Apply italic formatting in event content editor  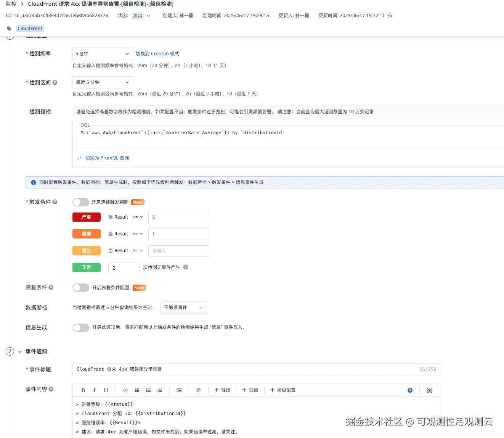[x=94, y=390]
